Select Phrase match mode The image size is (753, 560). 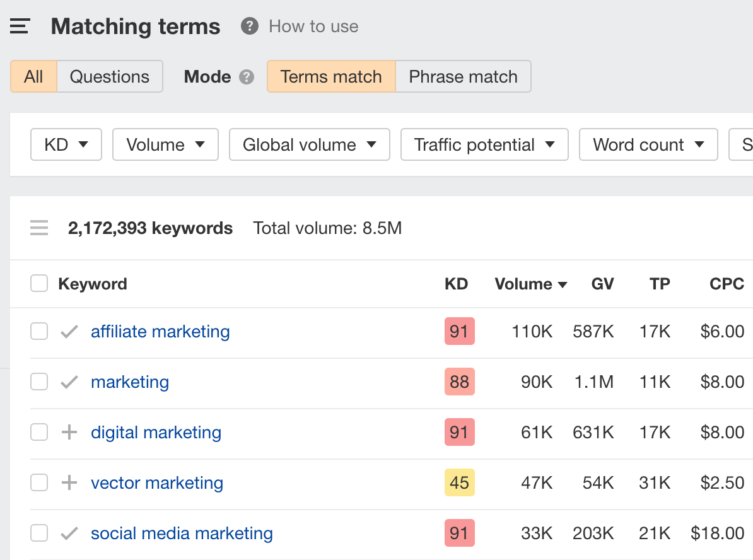463,76
